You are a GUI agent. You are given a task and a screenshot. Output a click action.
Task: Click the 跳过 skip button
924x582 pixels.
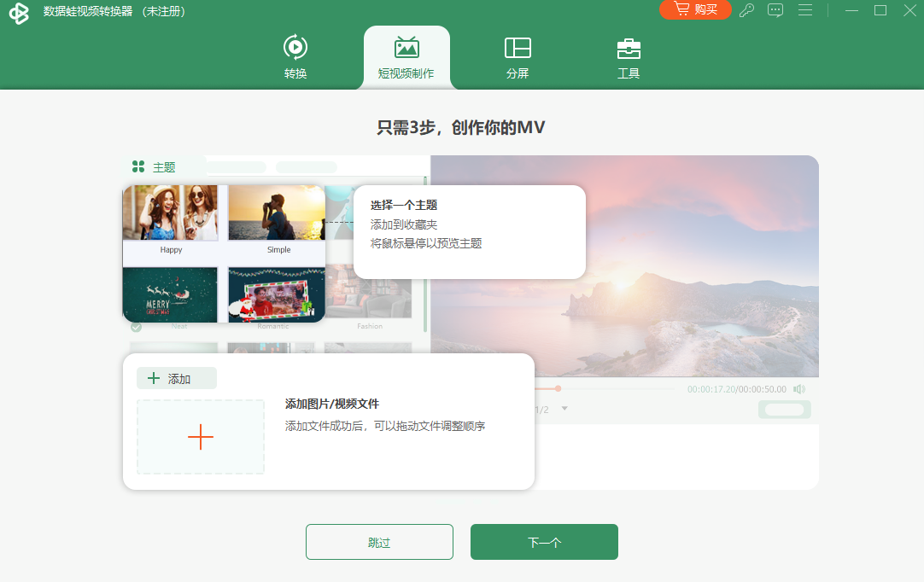pos(379,542)
